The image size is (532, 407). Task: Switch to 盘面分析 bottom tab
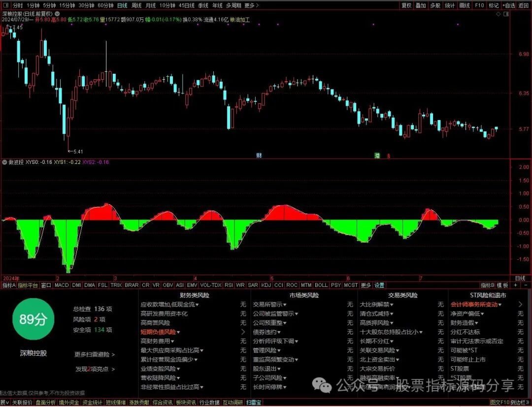46,403
